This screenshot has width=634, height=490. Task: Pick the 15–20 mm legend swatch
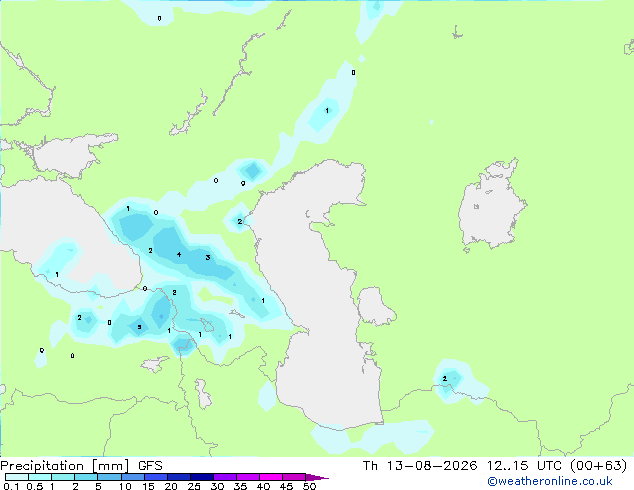point(156,477)
